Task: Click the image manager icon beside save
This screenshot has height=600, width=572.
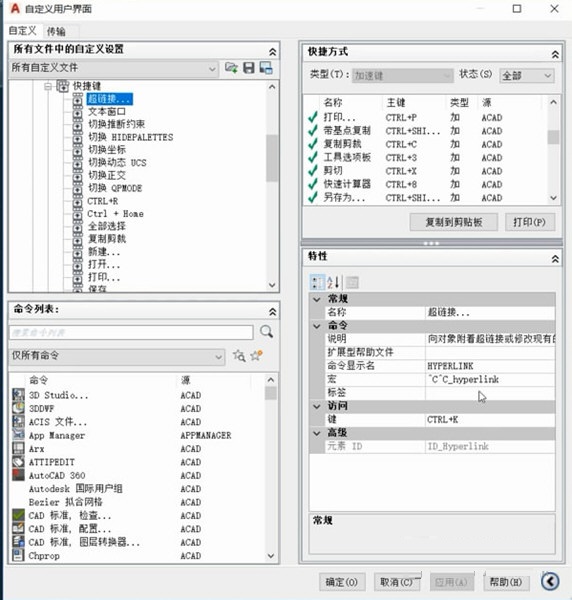Action: pos(266,68)
